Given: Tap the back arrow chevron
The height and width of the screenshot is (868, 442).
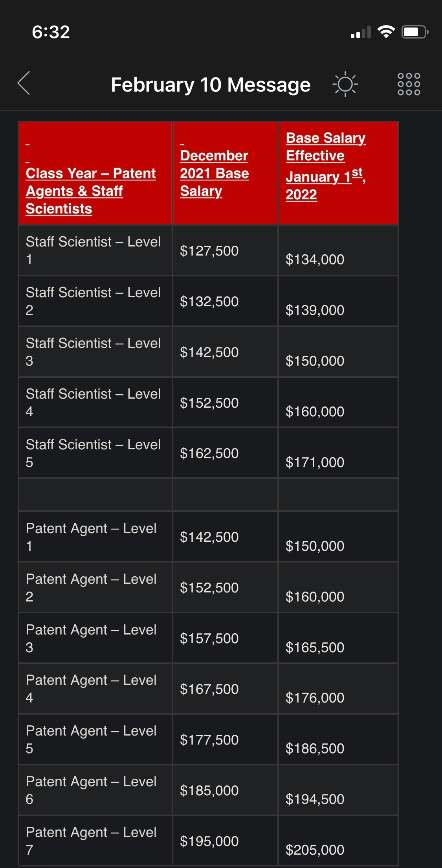Looking at the screenshot, I should [24, 83].
